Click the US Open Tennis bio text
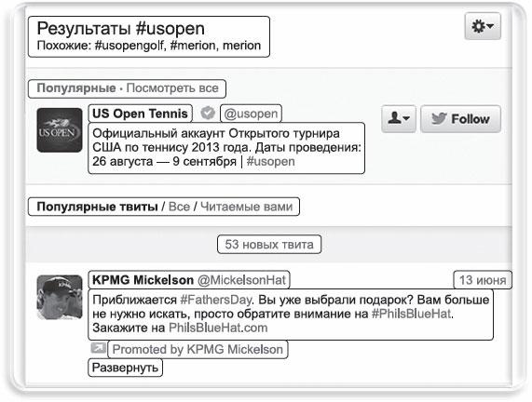 [226, 148]
